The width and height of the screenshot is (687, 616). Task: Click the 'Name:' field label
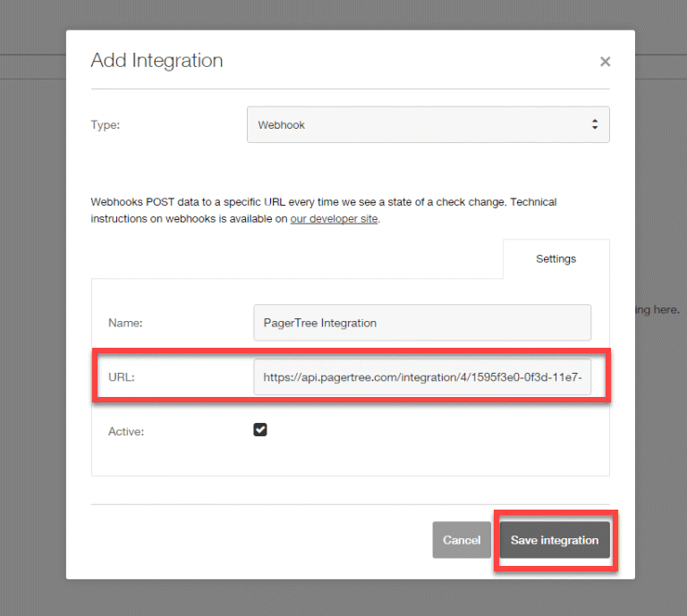124,323
